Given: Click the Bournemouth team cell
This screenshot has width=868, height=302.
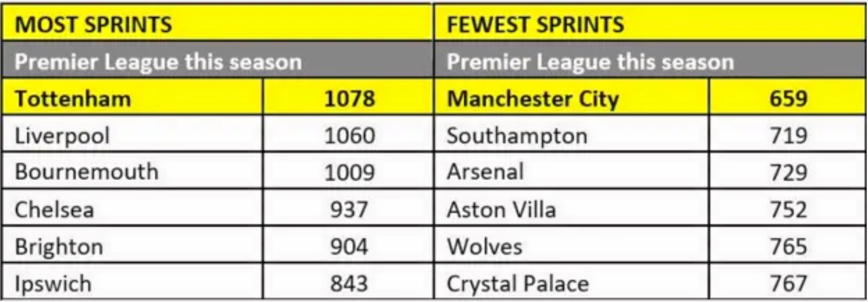Looking at the screenshot, I should [x=87, y=172].
